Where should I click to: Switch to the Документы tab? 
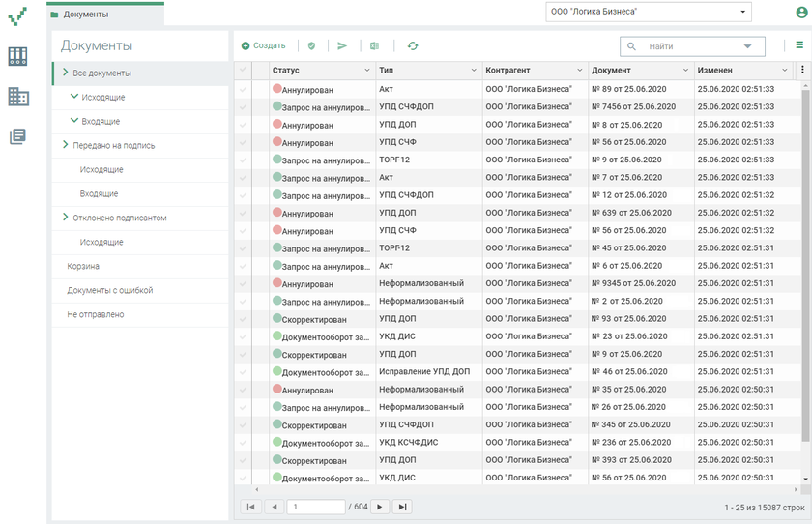tap(86, 15)
